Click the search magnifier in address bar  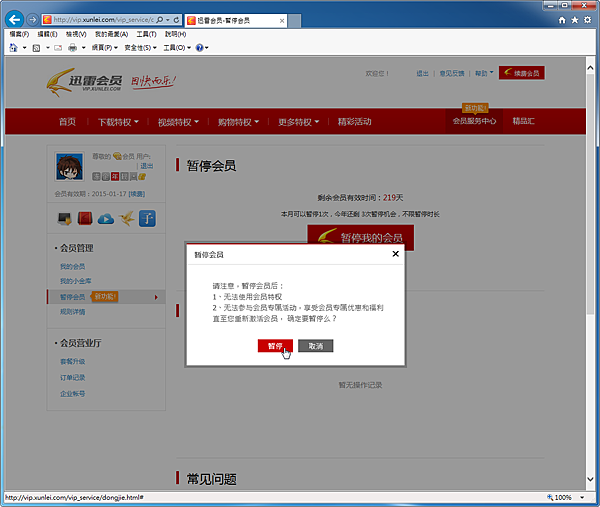point(160,20)
